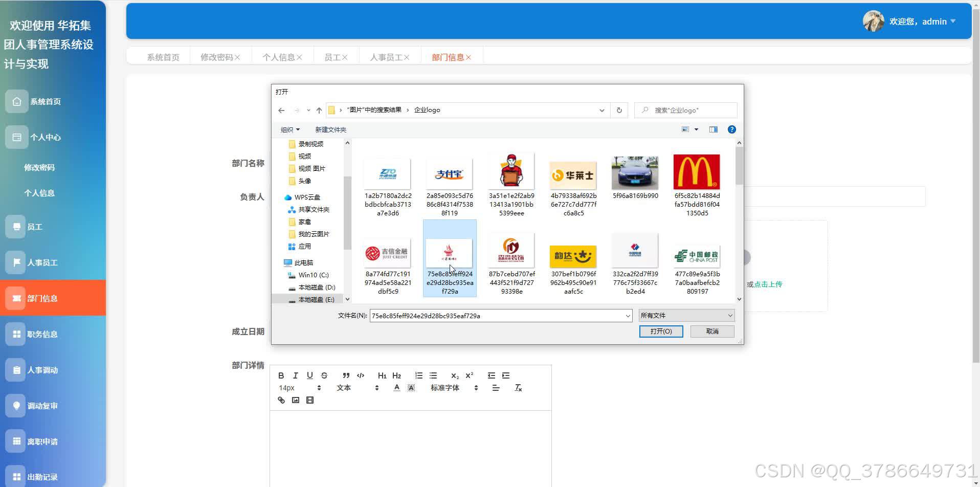Screen dimensions: 980x487
Task: Apply subscript formatting in the editor
Action: tap(454, 375)
